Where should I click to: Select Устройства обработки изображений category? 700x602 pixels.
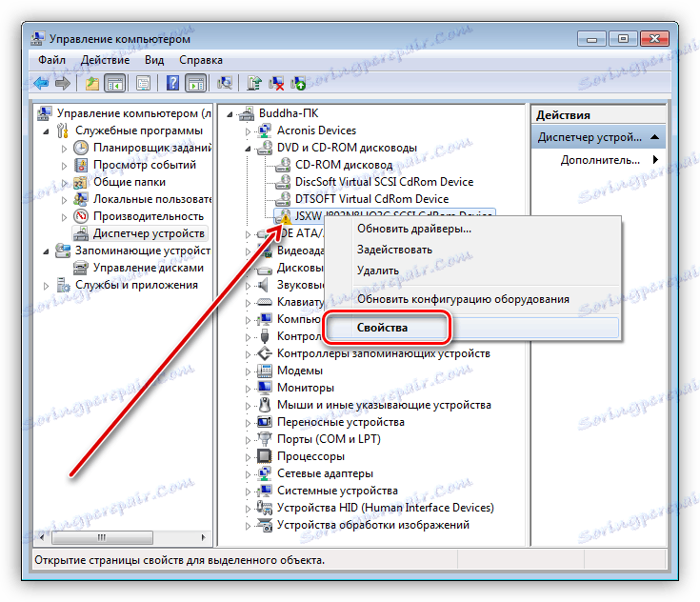pos(372,525)
